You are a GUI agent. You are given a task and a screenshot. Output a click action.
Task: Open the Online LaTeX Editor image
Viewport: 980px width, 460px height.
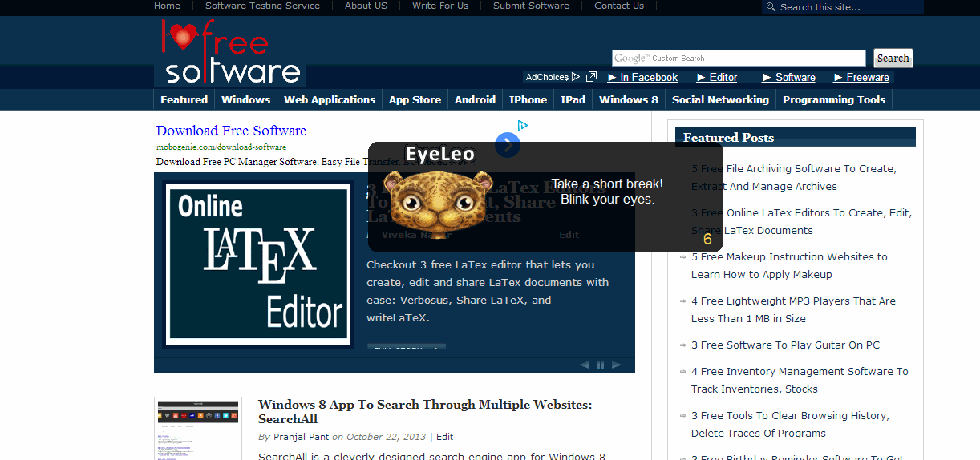258,264
